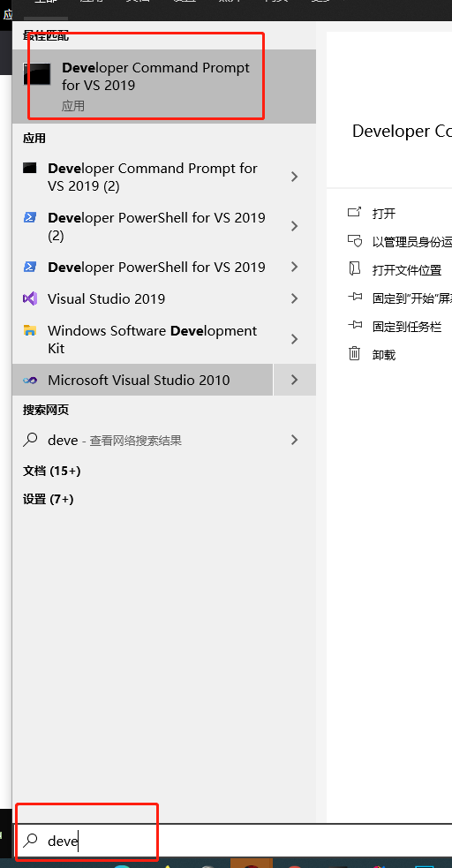This screenshot has width=452, height=868.
Task: Choose 固定到任务栏 from the action list
Action: pos(407,327)
